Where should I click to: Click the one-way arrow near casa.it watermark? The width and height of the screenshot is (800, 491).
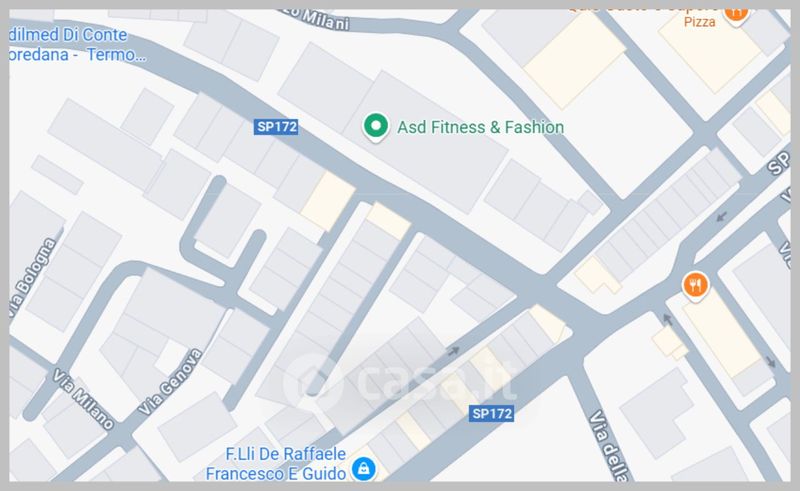pyautogui.click(x=454, y=351)
